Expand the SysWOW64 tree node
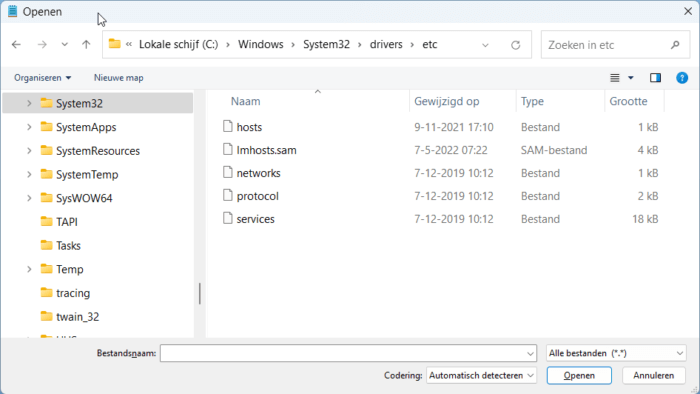700x394 pixels. coord(29,198)
